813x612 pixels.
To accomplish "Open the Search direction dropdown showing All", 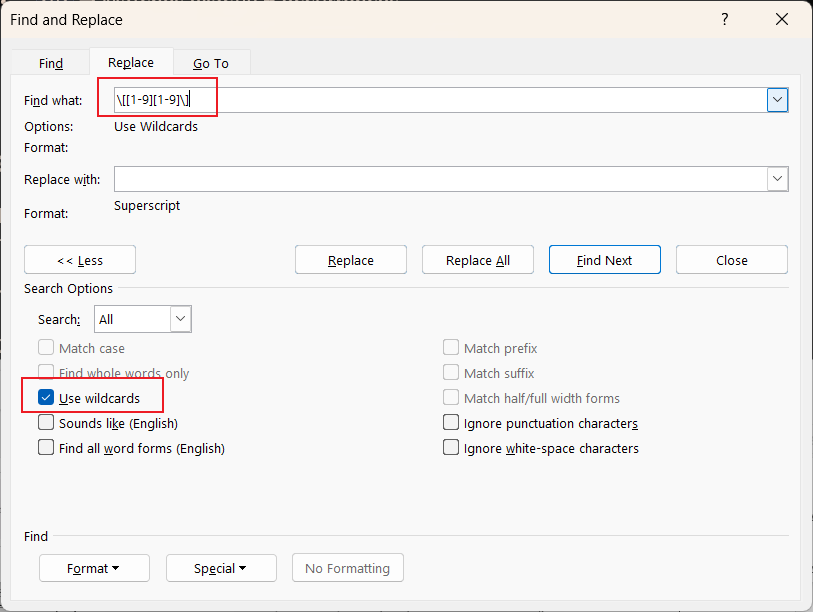I will [x=179, y=318].
